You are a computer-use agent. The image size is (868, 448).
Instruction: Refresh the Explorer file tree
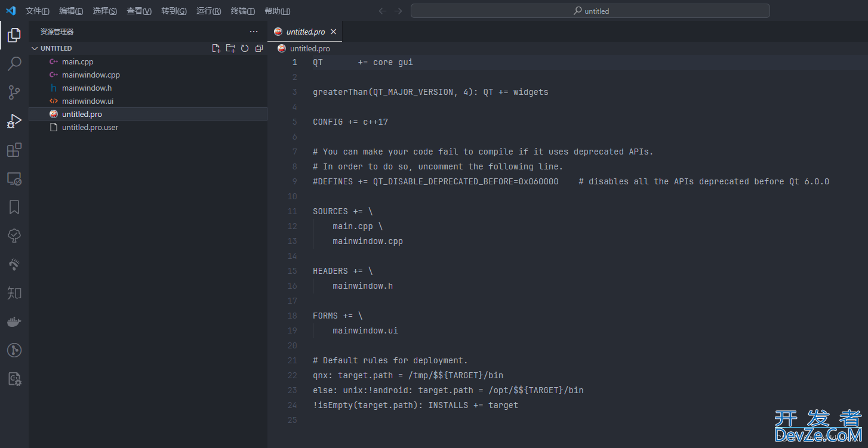pyautogui.click(x=245, y=48)
